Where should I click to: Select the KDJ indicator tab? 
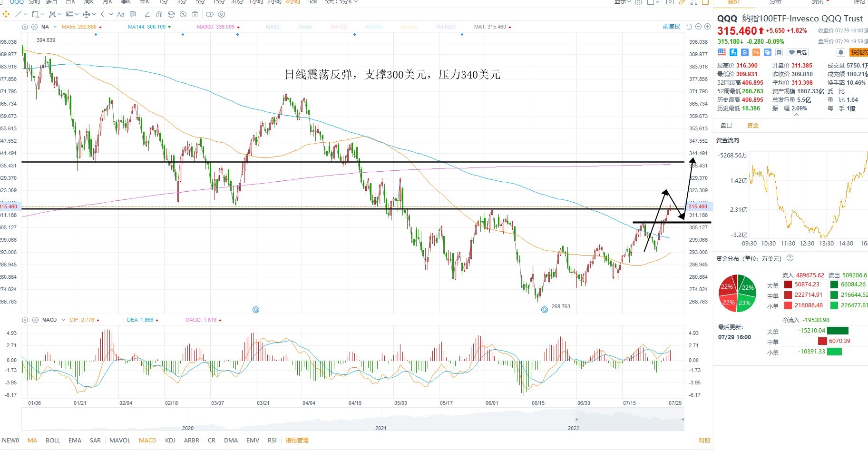tap(170, 441)
